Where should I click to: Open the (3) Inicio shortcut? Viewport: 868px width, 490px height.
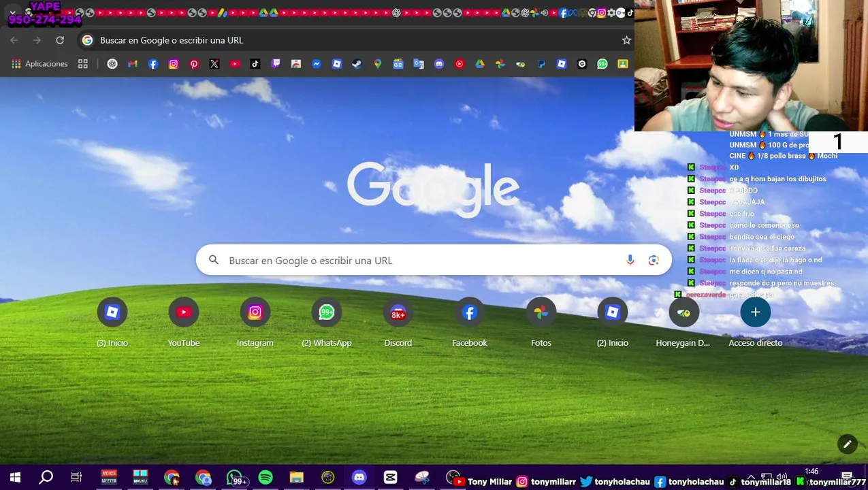(x=112, y=321)
